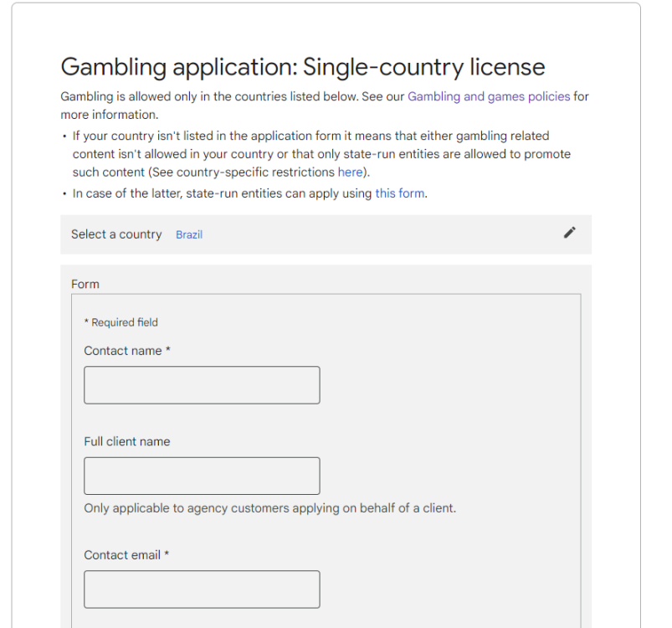Click the "Form" section heading
672x628 pixels.
point(85,284)
